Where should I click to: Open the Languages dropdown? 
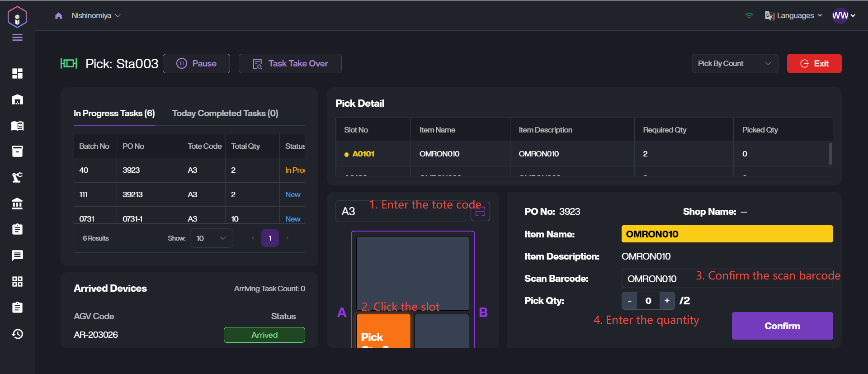[x=793, y=16]
